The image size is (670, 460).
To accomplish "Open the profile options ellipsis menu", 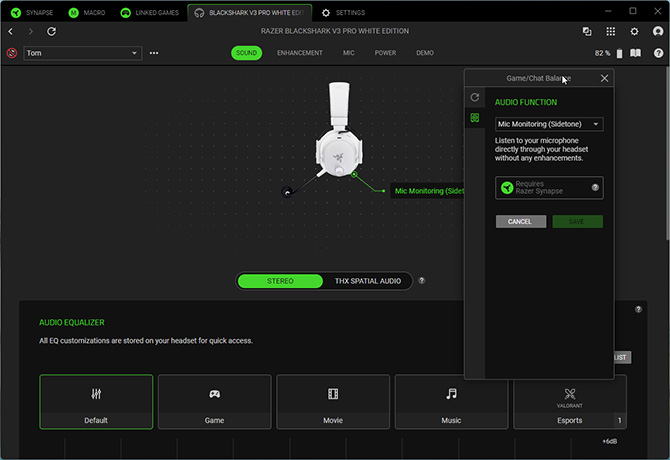I will tap(154, 53).
